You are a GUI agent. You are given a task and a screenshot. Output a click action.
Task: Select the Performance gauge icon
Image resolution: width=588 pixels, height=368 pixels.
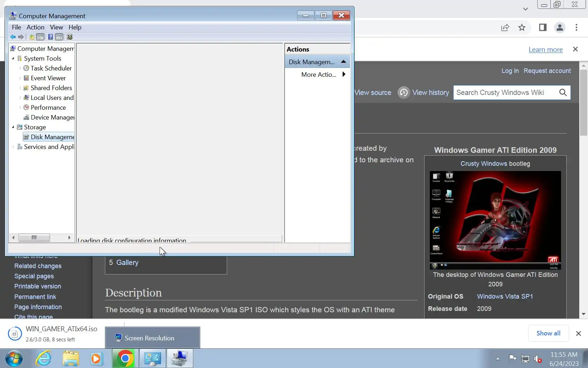tap(26, 108)
